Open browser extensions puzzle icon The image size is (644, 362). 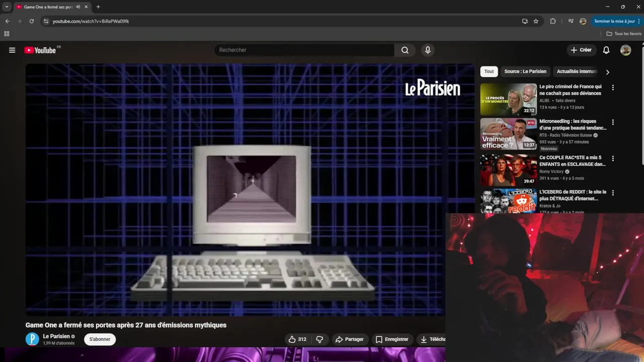[553, 21]
